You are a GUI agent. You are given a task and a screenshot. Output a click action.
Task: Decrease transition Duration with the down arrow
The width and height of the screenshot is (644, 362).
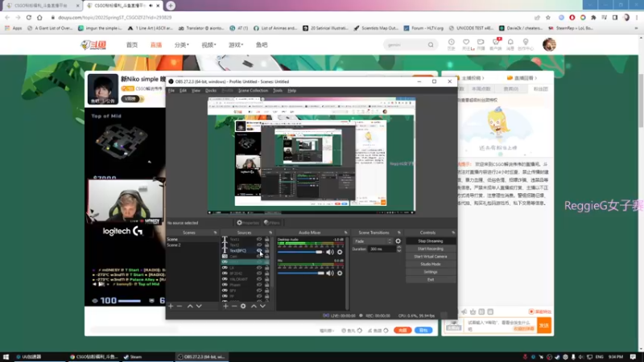point(398,251)
